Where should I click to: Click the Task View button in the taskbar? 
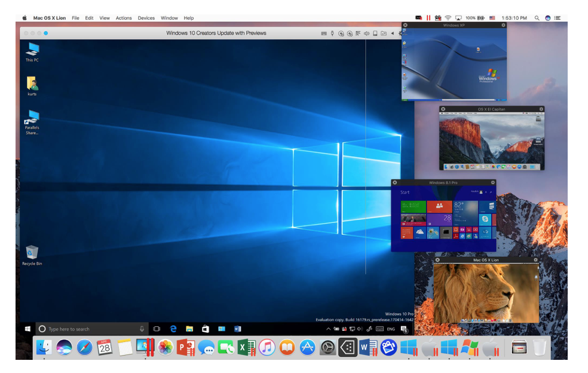tap(157, 329)
